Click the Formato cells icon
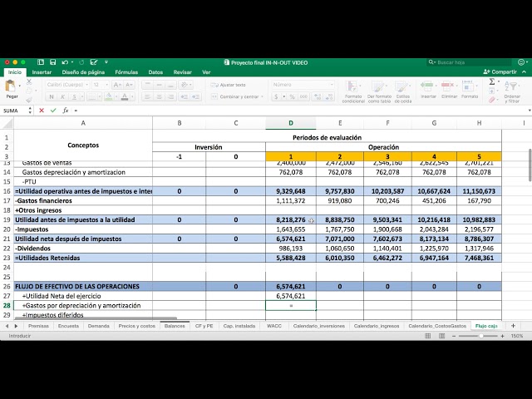The width and height of the screenshot is (532, 399). click(468, 86)
